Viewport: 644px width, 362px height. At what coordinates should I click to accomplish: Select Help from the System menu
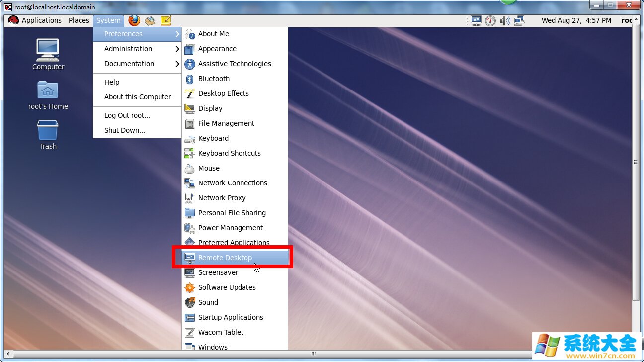[137, 82]
